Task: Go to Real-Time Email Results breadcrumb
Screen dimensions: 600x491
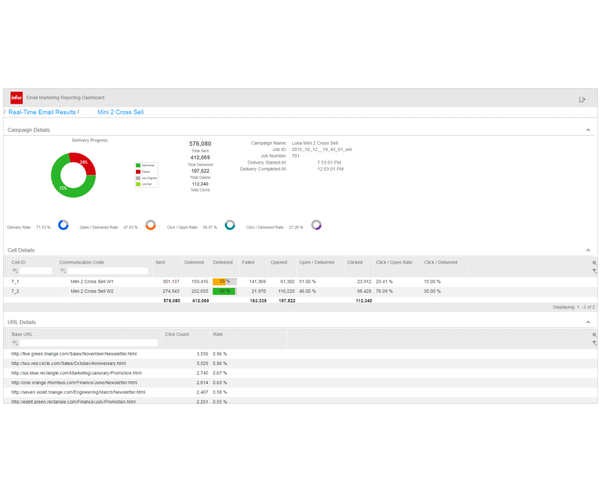Action: pyautogui.click(x=42, y=112)
